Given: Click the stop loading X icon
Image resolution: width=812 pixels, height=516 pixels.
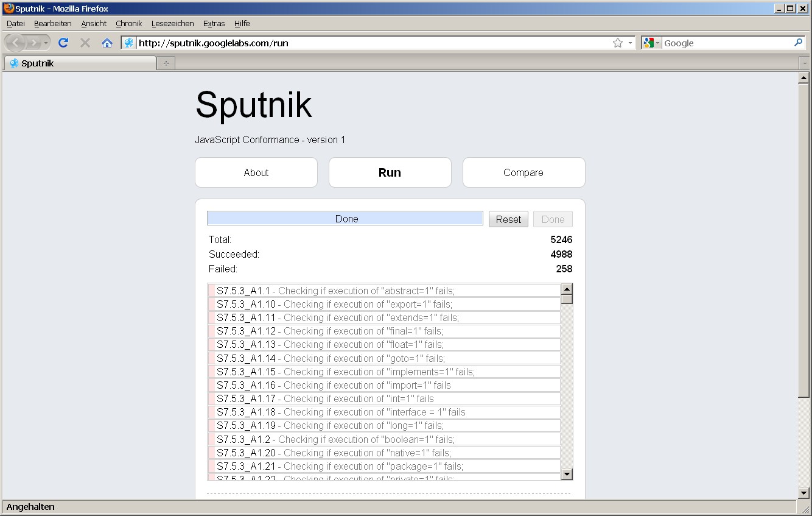Looking at the screenshot, I should pos(85,43).
